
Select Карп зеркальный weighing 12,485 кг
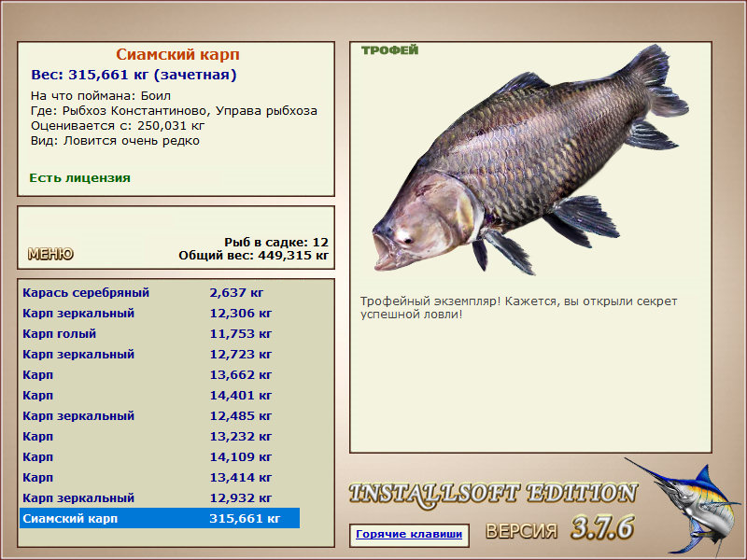(160, 415)
